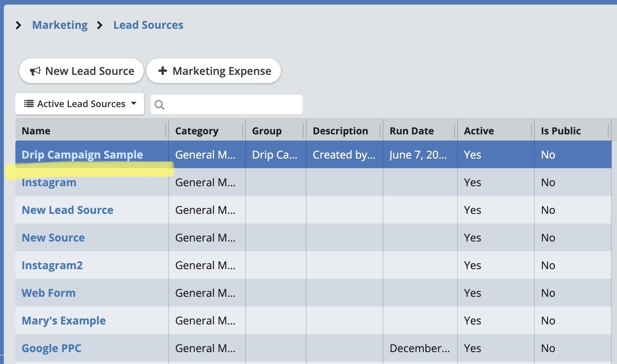
Task: Open the Web Form lead source
Action: 49,293
